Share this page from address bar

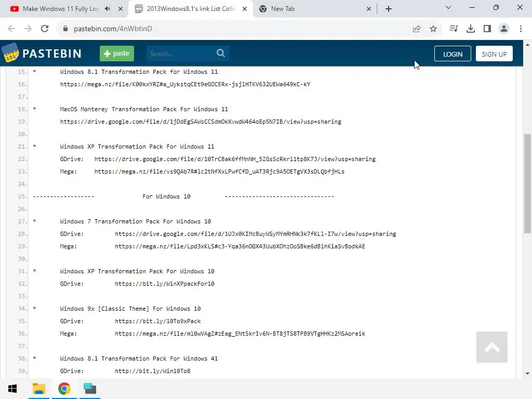(x=417, y=29)
